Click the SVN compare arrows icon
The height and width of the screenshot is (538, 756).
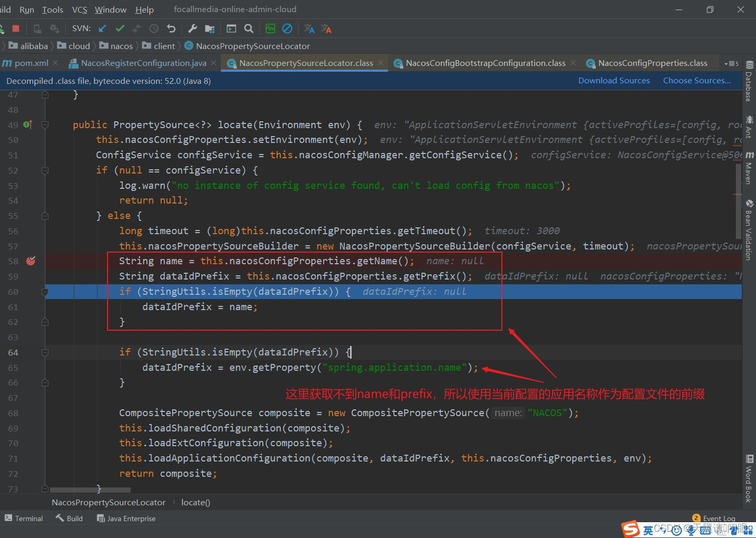pos(137,28)
